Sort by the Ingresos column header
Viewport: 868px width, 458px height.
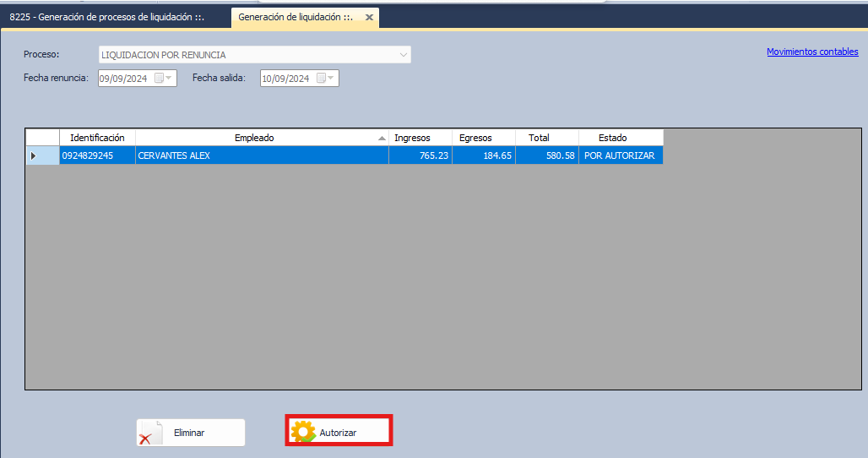pyautogui.click(x=412, y=138)
